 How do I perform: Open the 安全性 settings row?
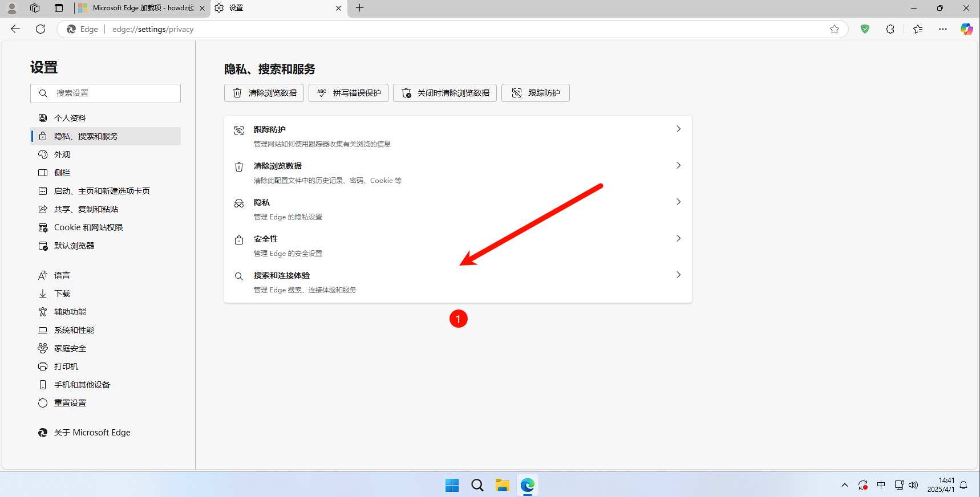[x=458, y=246]
